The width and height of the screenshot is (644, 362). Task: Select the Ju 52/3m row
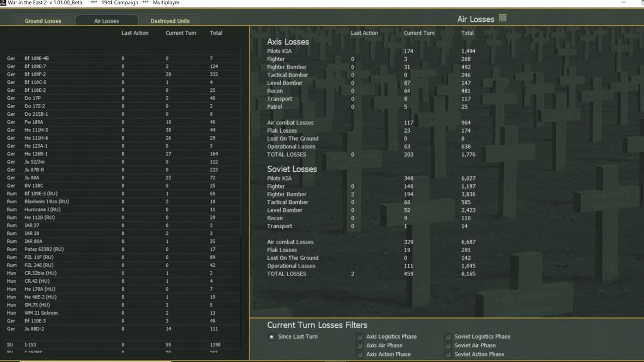[x=122, y=162]
